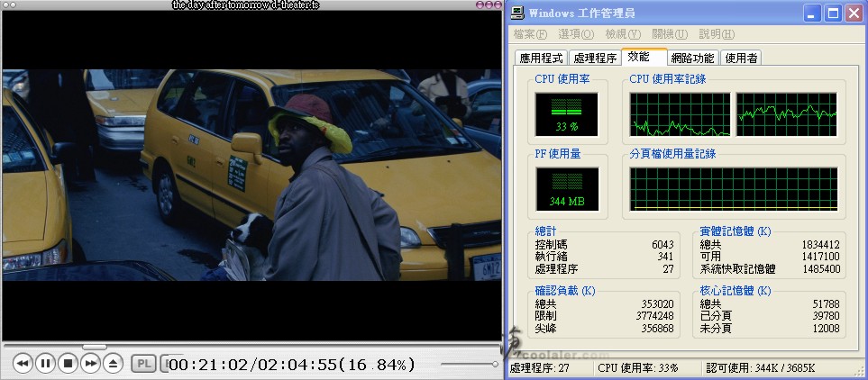The image size is (868, 380).
Task: Open the playlist with the PL button
Action: [143, 364]
